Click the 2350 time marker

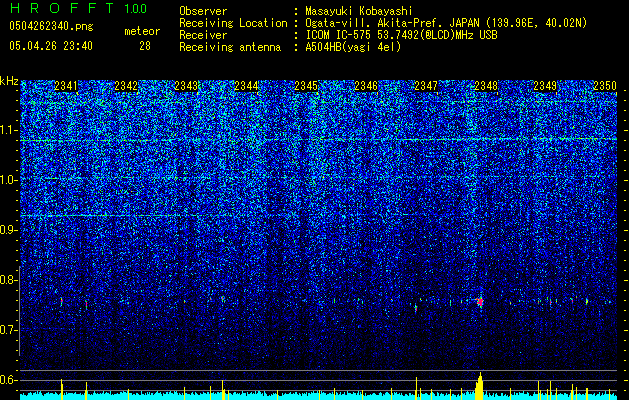(605, 86)
